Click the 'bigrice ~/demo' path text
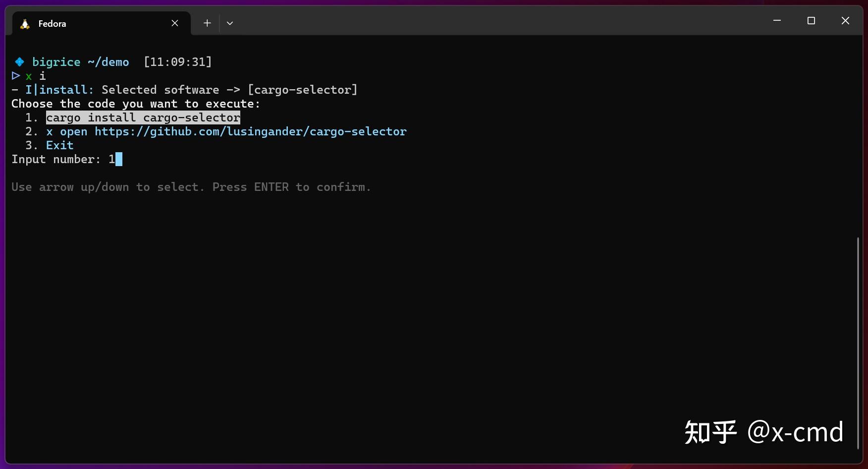This screenshot has width=868, height=469. point(81,61)
